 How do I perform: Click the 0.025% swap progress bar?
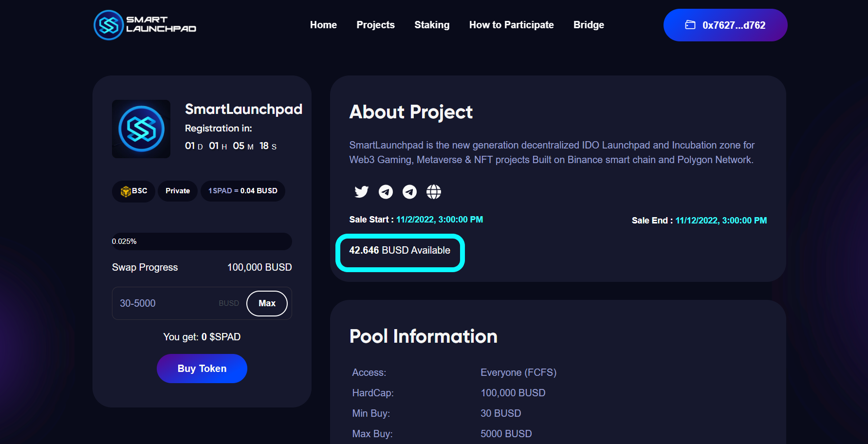202,241
